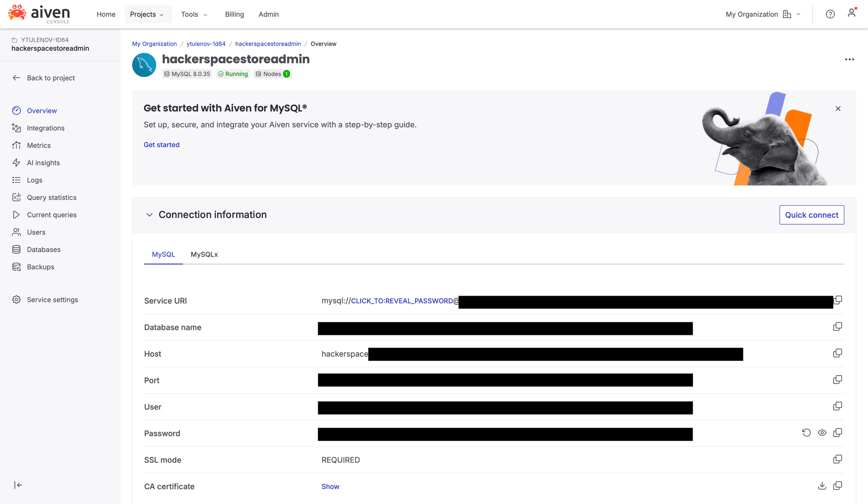This screenshot has height=504, width=868.
Task: Collapse the left sidebar
Action: 18,485
